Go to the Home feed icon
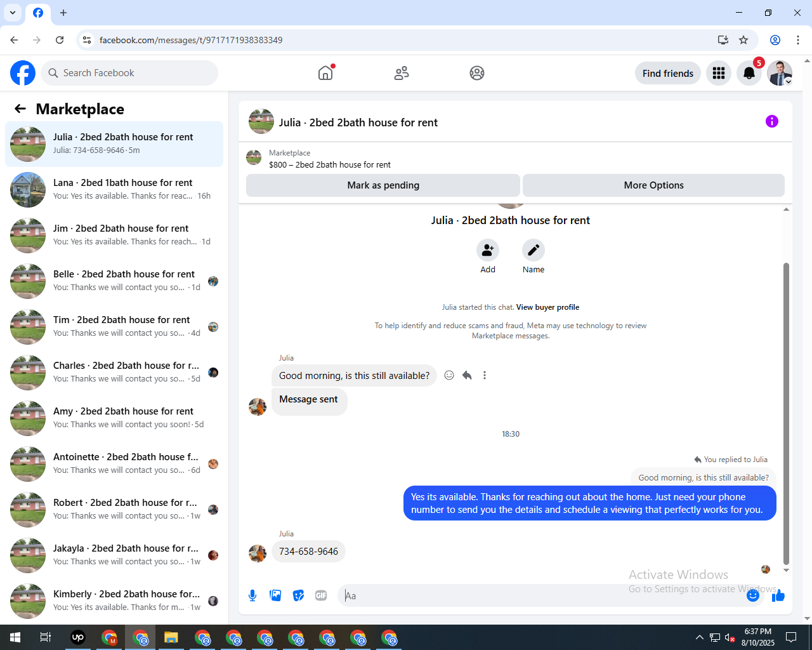 tap(325, 73)
